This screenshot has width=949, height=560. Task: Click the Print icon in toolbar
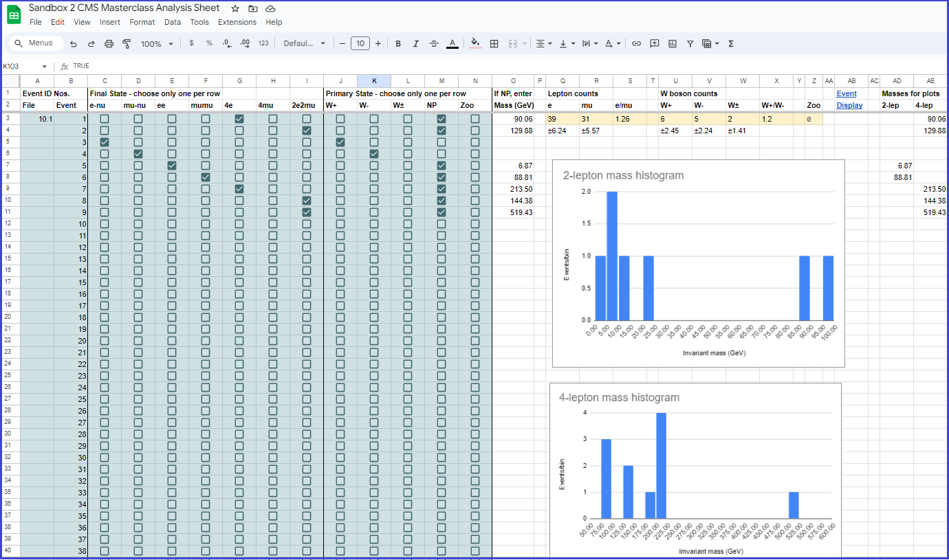pyautogui.click(x=109, y=44)
